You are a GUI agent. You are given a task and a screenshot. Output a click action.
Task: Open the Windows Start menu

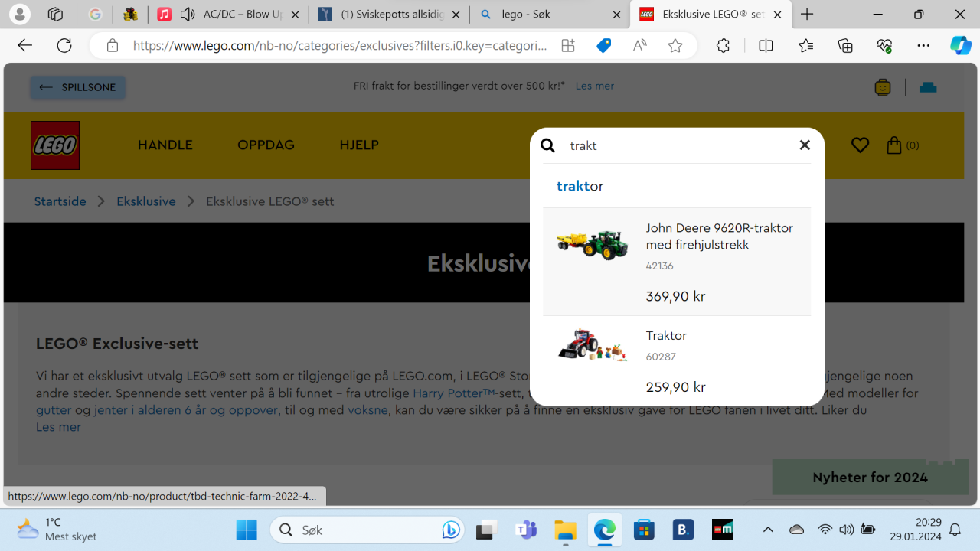tap(247, 530)
